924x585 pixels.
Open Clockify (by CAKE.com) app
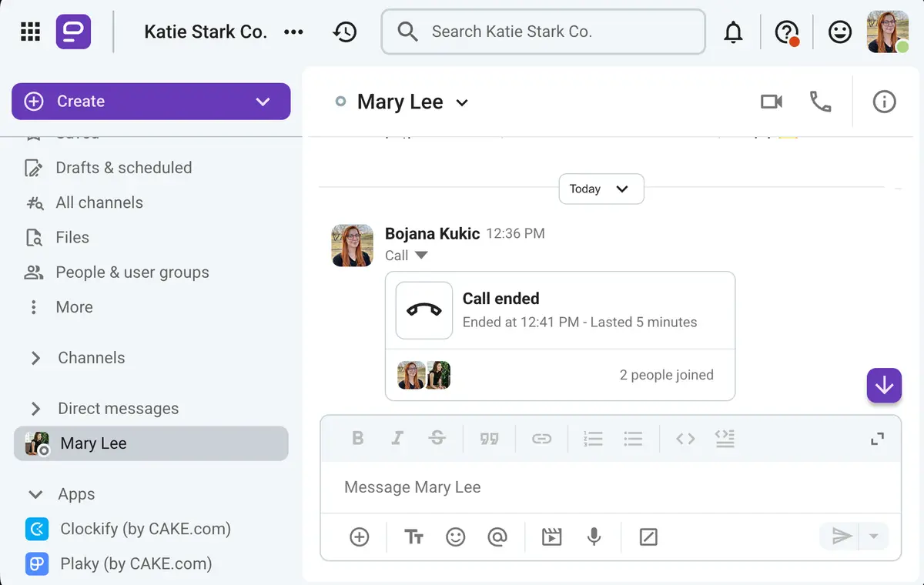[145, 529]
